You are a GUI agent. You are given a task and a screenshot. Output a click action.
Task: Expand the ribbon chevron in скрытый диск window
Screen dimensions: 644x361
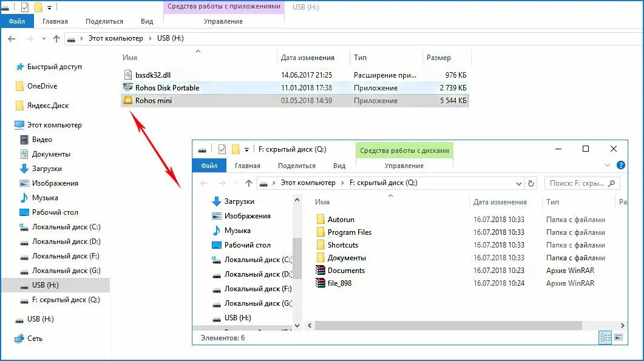pos(608,165)
